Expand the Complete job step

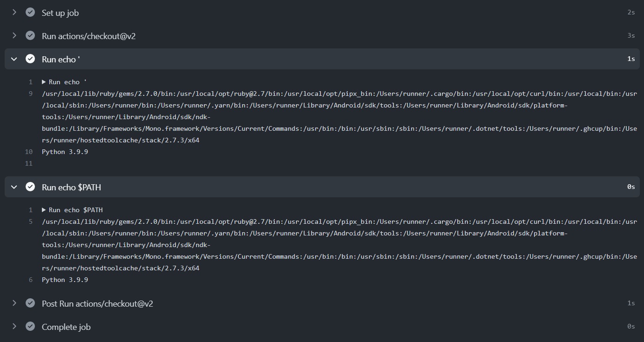click(14, 327)
